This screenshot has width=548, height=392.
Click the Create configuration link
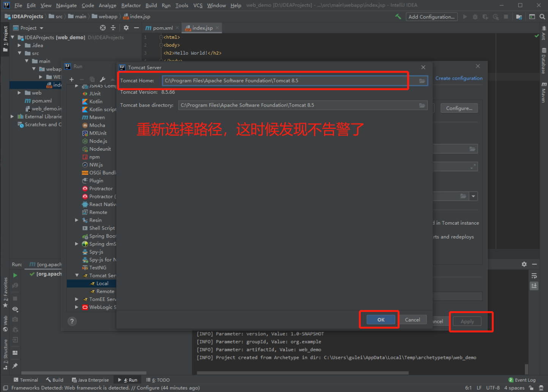coord(459,78)
